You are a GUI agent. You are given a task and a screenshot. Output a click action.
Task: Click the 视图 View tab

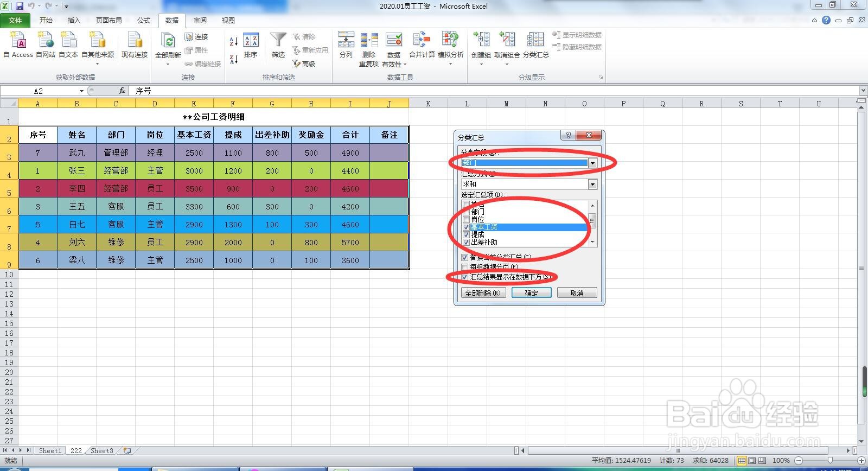[228, 20]
